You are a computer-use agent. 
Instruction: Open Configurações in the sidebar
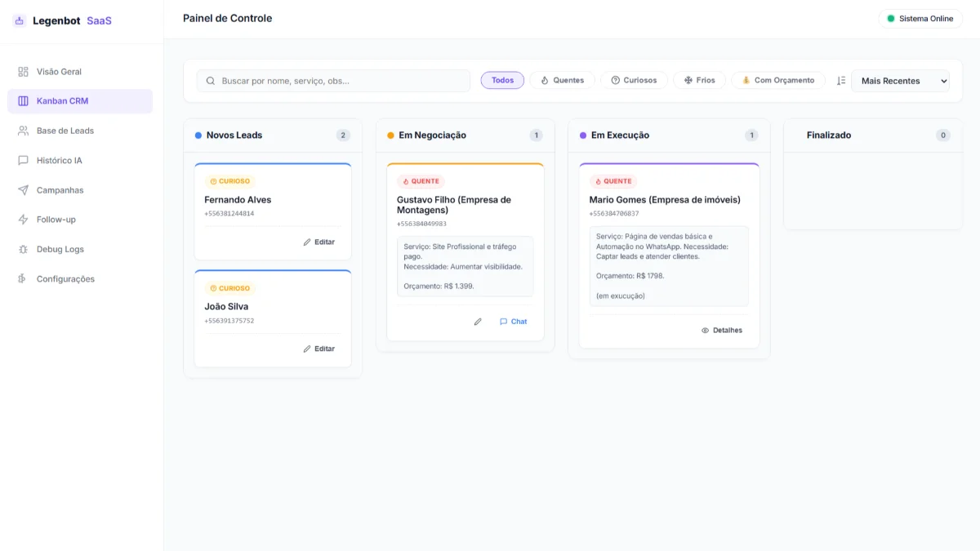point(23,278)
